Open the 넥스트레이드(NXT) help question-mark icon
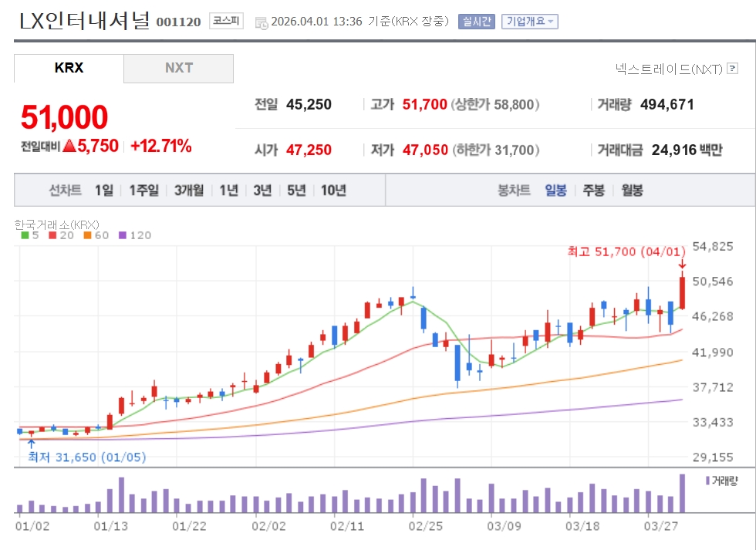Screen dimensions: 756x550 coord(732,69)
